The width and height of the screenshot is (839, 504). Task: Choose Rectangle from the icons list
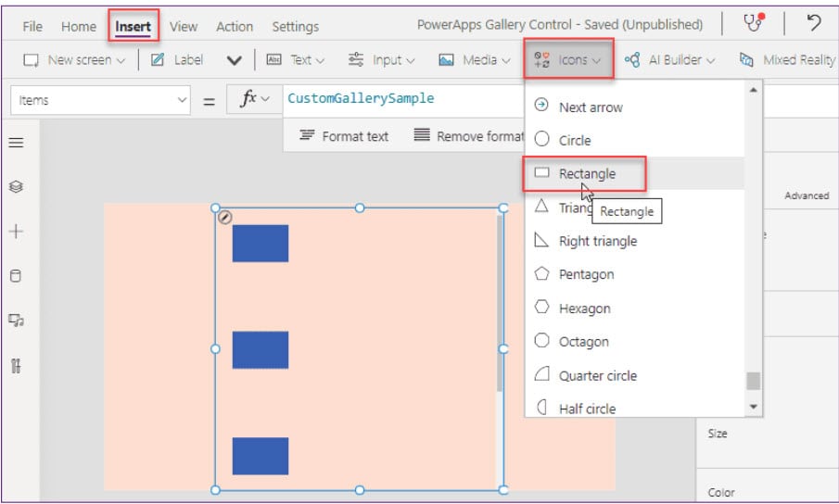(635, 173)
